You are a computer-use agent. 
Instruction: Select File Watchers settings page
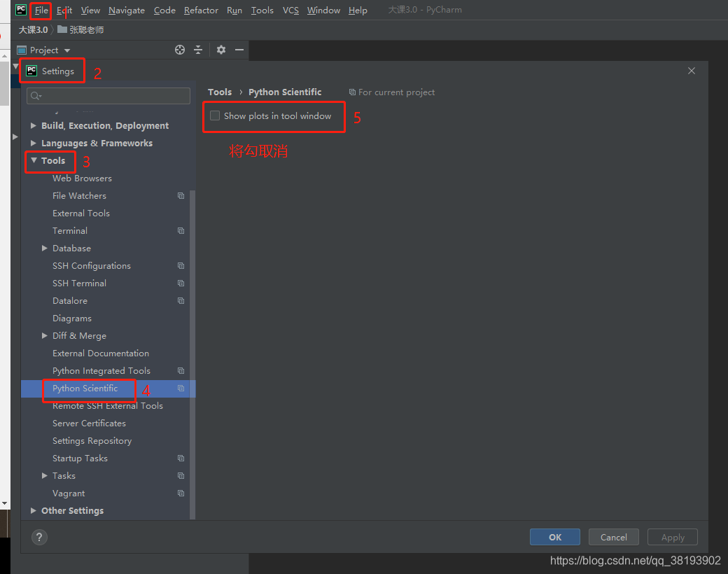click(79, 196)
